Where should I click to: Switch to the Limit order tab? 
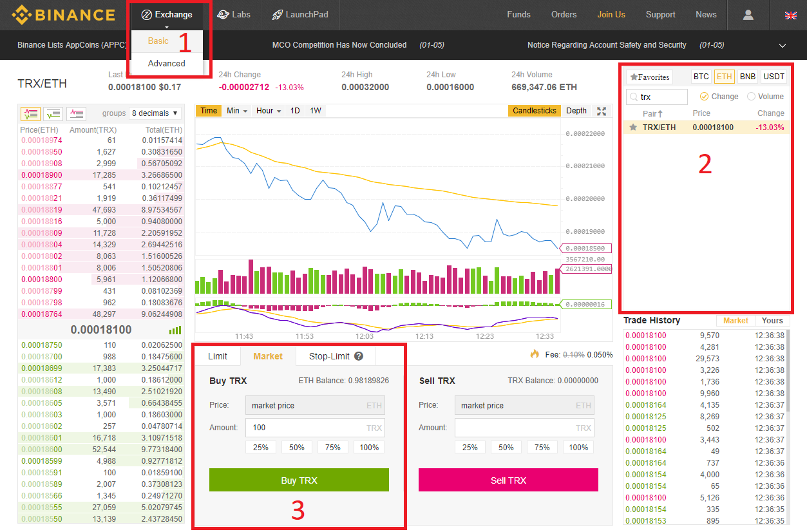tap(218, 356)
